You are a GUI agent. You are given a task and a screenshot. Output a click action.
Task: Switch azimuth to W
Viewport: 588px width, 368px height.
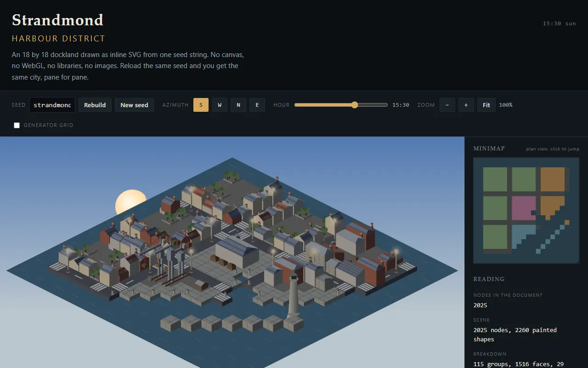220,105
